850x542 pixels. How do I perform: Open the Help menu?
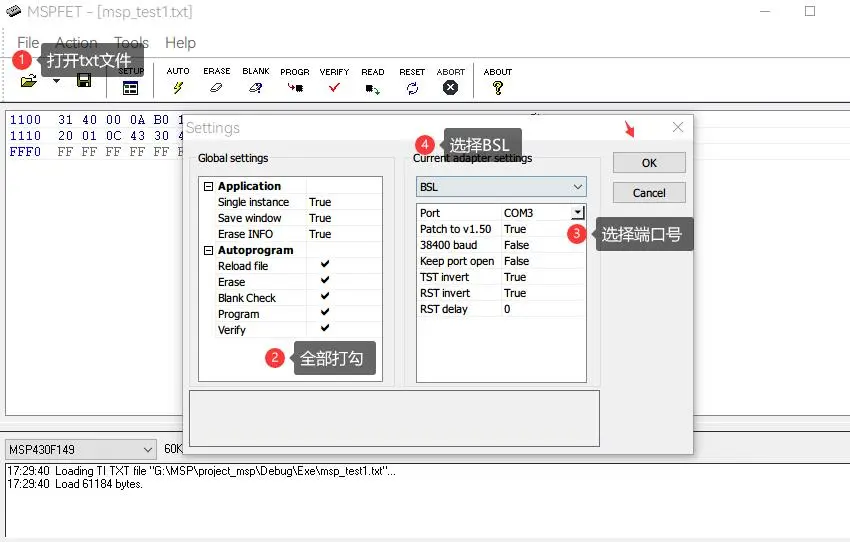pyautogui.click(x=180, y=43)
